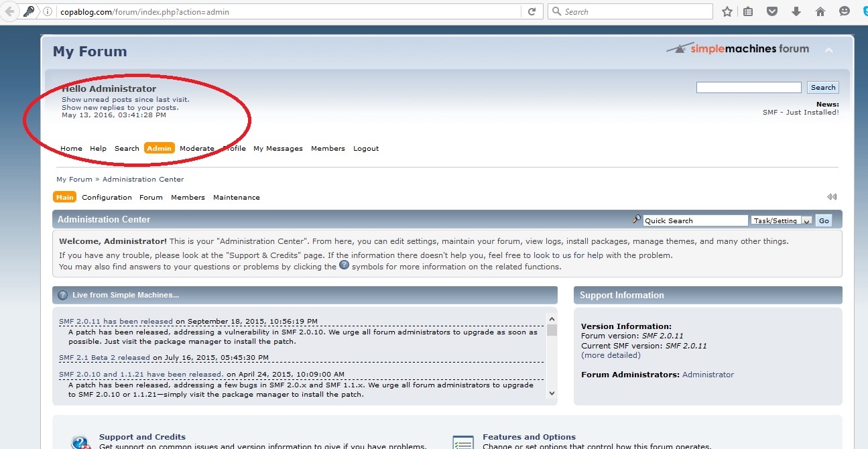Select My Messages in main menu
The width and height of the screenshot is (868, 449).
(277, 149)
